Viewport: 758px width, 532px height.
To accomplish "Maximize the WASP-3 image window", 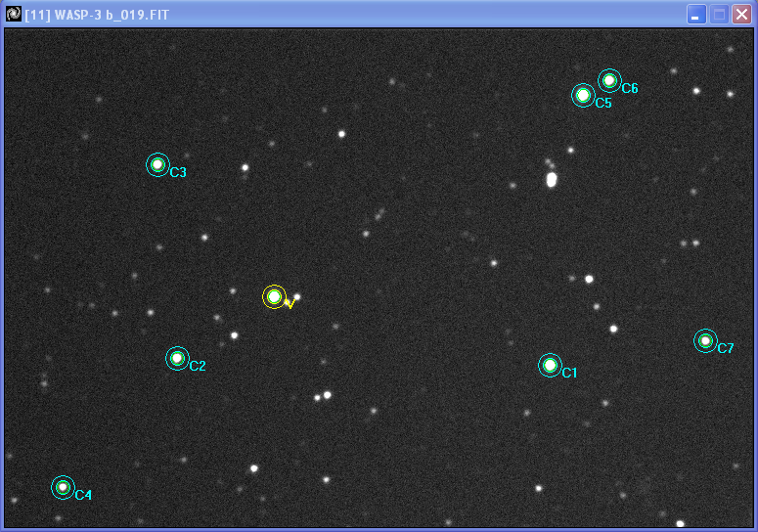I will [x=719, y=15].
